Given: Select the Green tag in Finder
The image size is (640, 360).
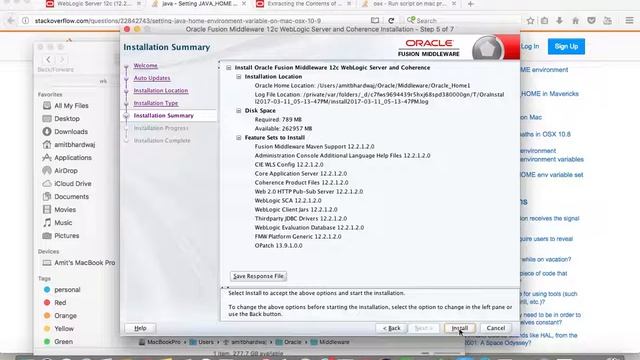Looking at the screenshot, I should pyautogui.click(x=58, y=342).
